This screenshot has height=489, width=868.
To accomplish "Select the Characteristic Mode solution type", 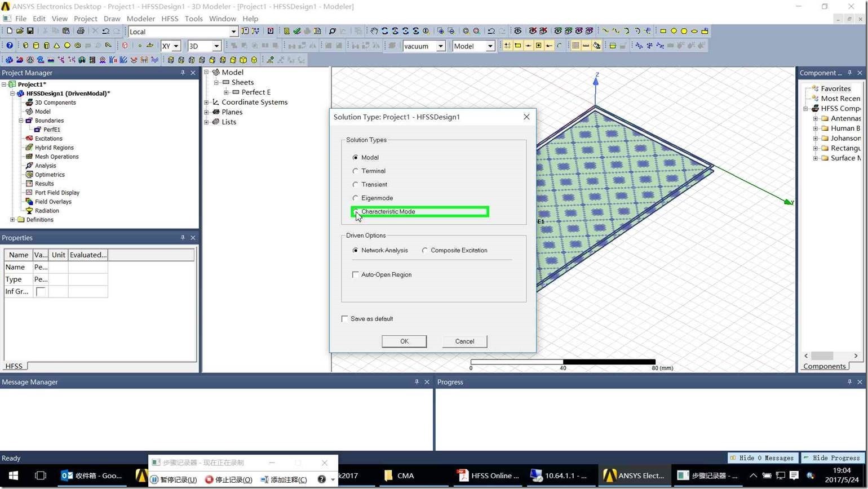I will tap(383, 211).
